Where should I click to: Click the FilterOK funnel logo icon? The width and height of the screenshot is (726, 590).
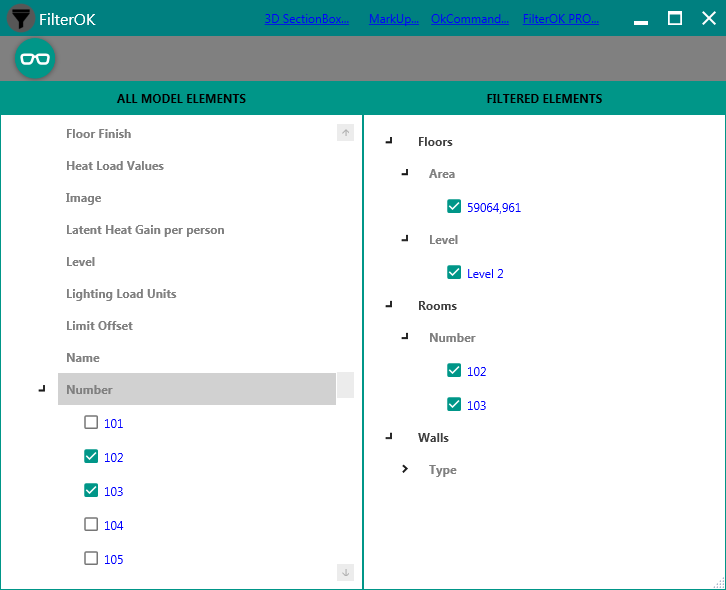[x=20, y=18]
